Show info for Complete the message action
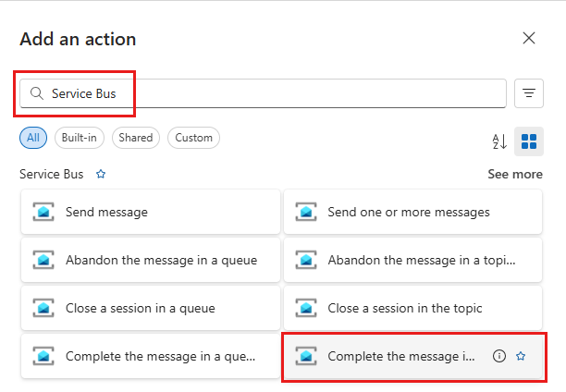The height and width of the screenshot is (392, 566). point(499,356)
